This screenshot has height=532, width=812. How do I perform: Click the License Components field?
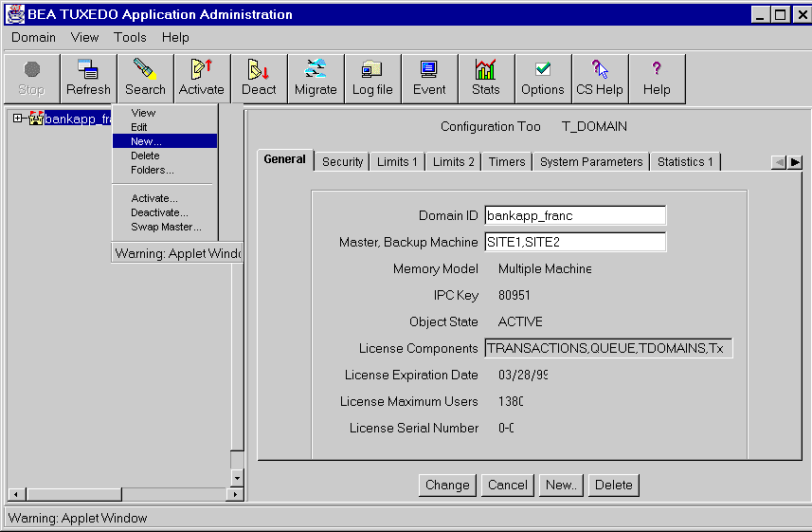tap(608, 348)
